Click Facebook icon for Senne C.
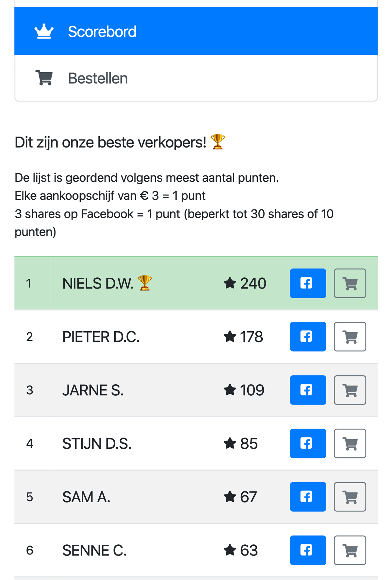The height and width of the screenshot is (580, 392). pos(308,550)
